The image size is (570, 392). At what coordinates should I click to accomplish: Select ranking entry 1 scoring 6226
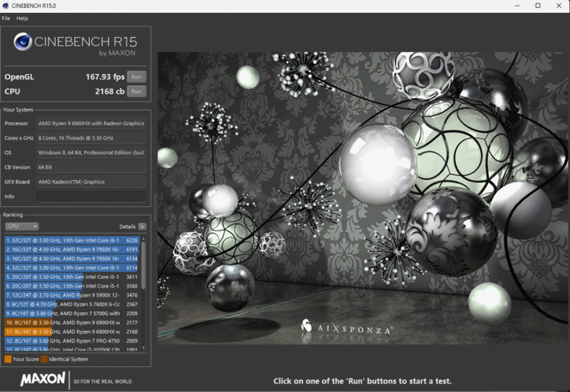[71, 240]
